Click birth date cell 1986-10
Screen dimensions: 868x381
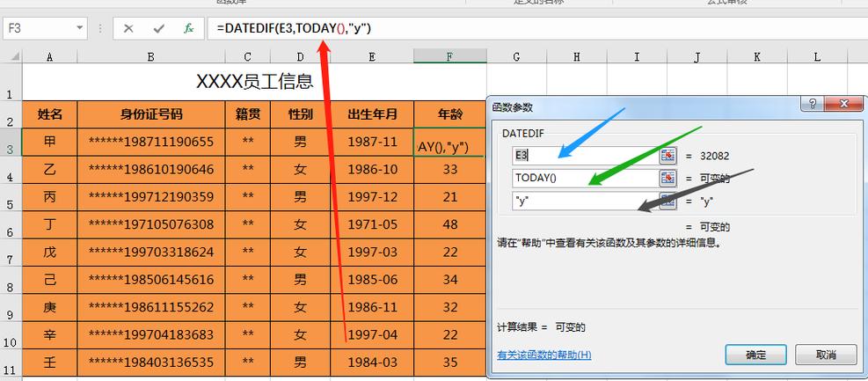click(x=372, y=170)
